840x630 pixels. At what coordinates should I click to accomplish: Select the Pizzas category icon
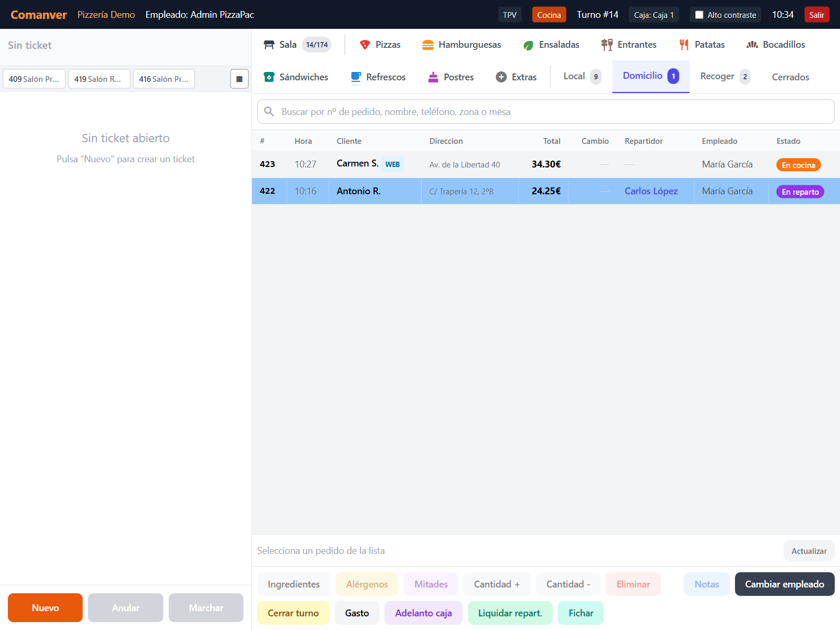point(365,45)
